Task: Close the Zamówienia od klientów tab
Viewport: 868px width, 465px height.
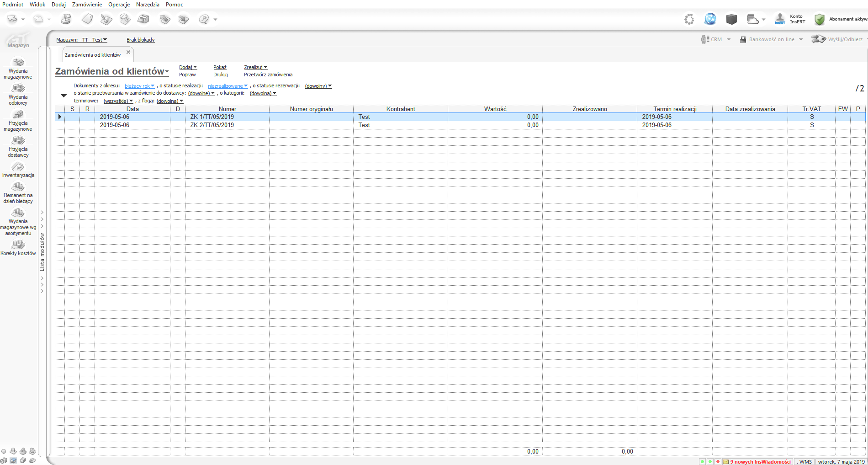Action: pos(128,53)
